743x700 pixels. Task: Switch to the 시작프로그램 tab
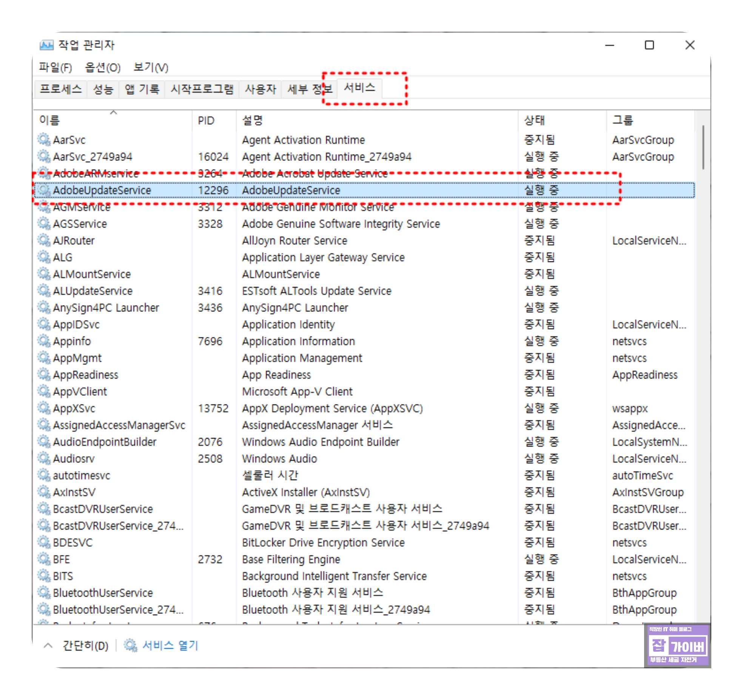202,89
